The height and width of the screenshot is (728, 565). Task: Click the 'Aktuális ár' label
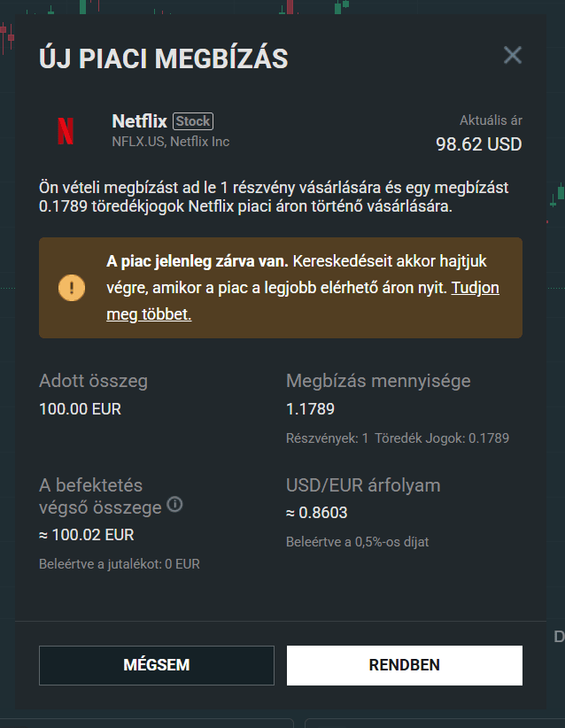(x=490, y=120)
